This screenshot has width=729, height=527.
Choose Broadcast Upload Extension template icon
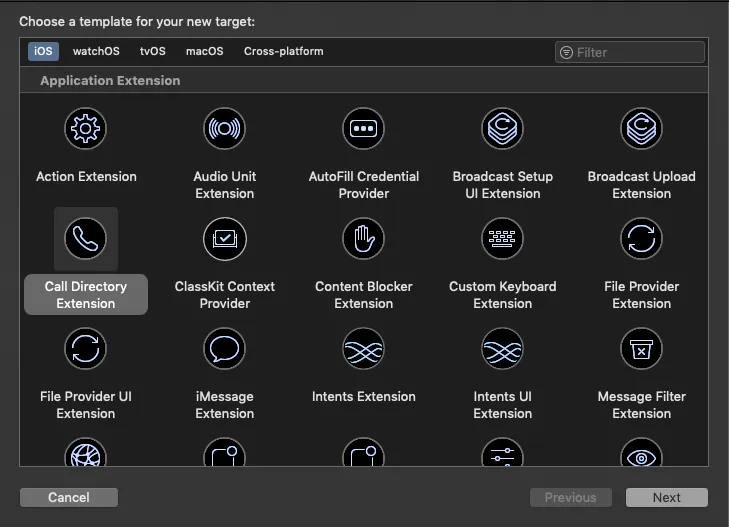(641, 129)
